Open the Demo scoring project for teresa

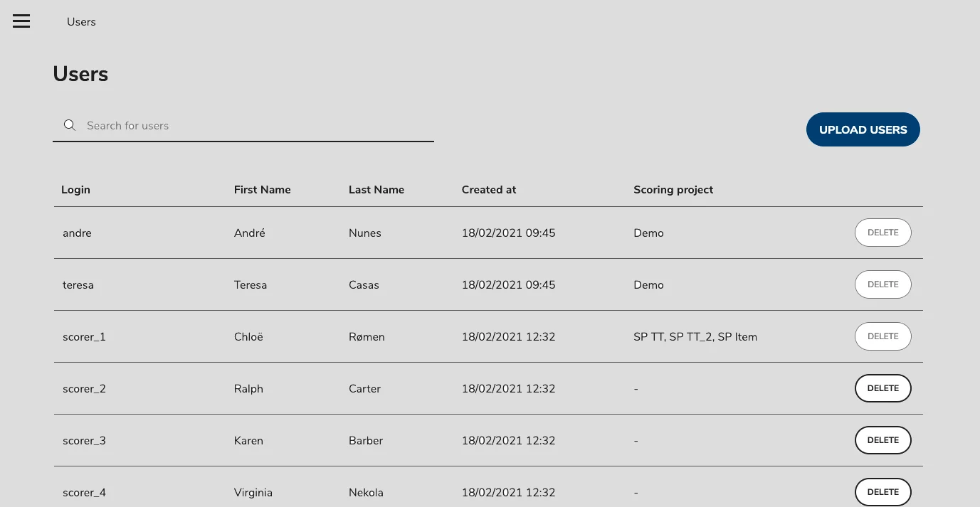point(648,284)
